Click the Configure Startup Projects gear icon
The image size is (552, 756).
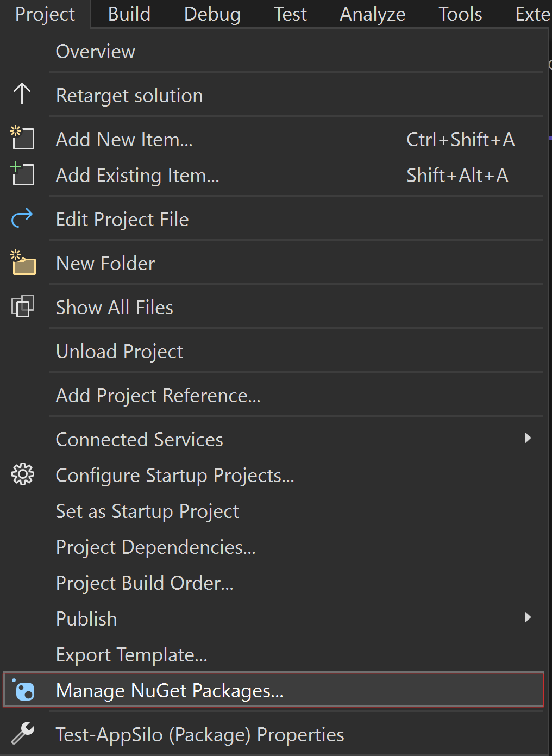coord(22,474)
